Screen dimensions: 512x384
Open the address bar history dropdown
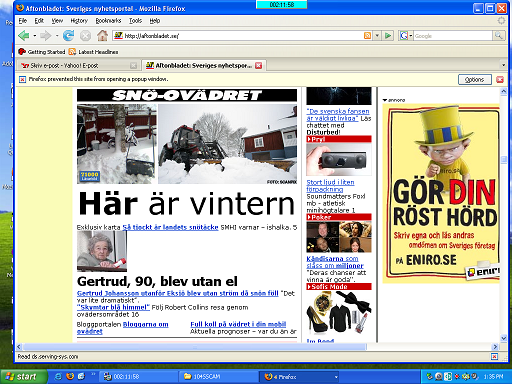pyautogui.click(x=377, y=36)
